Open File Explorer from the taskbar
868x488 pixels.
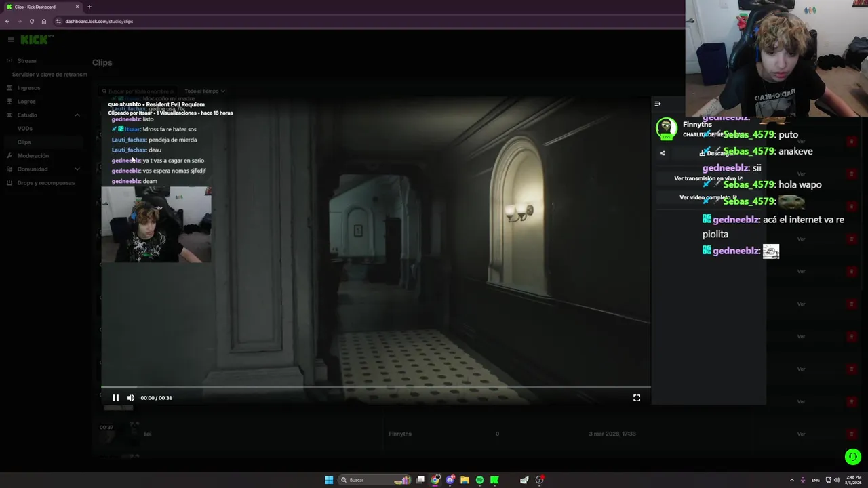point(465,480)
